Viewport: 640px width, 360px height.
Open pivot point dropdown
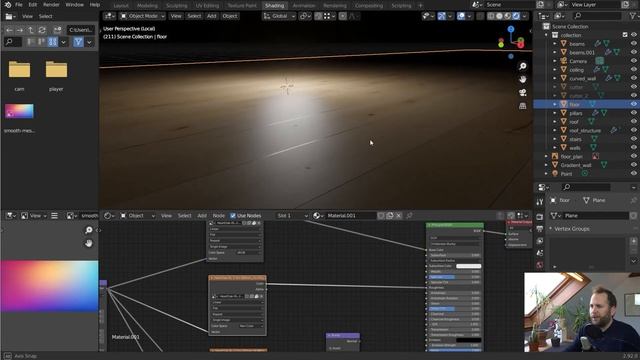(x=304, y=16)
